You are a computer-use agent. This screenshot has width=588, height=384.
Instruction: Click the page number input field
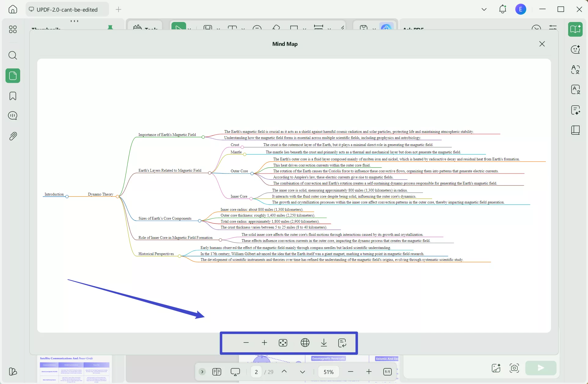point(256,372)
